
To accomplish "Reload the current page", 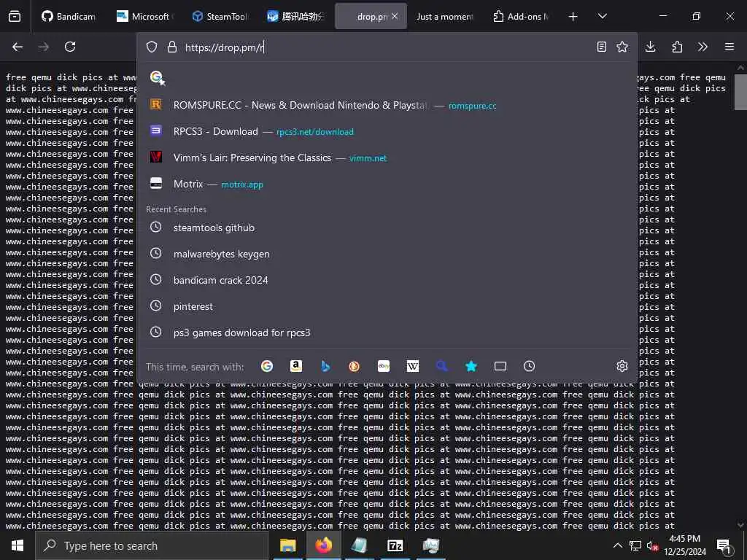I will [x=70, y=47].
